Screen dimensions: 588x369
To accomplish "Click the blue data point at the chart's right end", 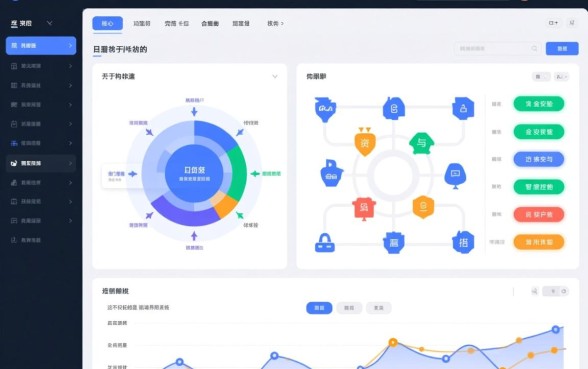I will click(x=555, y=330).
